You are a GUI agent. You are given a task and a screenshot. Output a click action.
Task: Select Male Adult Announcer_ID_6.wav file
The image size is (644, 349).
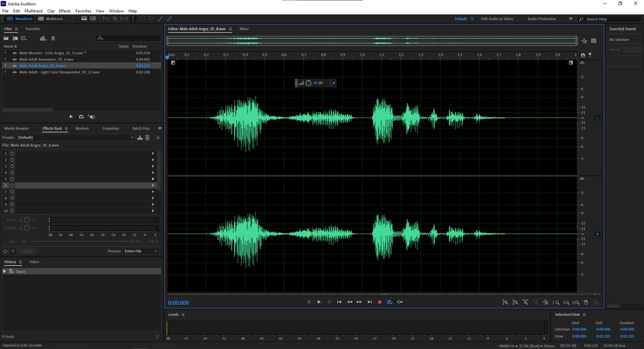[x=46, y=59]
